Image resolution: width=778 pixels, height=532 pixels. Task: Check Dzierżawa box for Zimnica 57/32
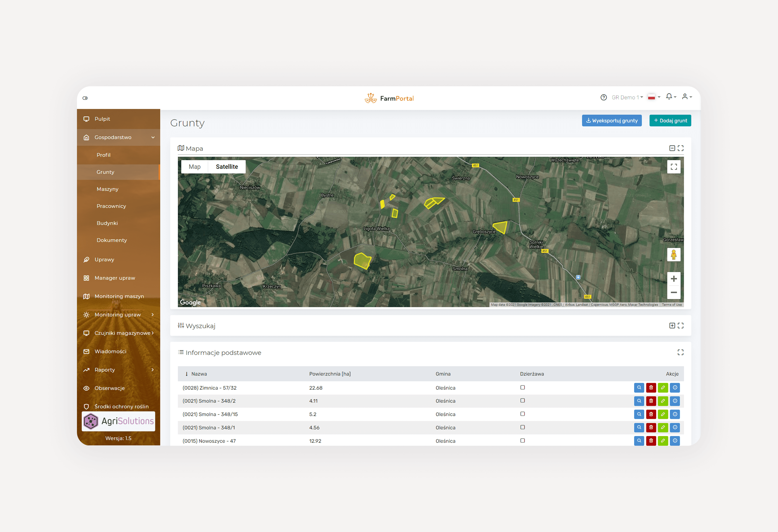(x=522, y=387)
